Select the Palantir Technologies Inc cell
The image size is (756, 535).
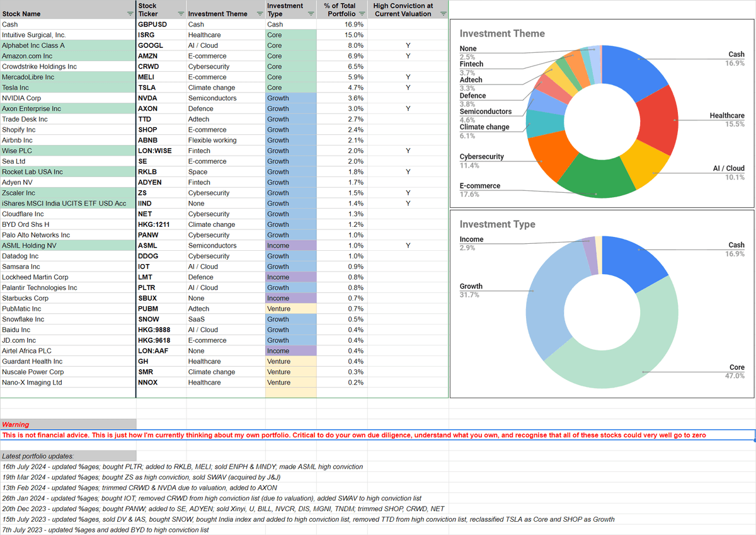pos(68,287)
